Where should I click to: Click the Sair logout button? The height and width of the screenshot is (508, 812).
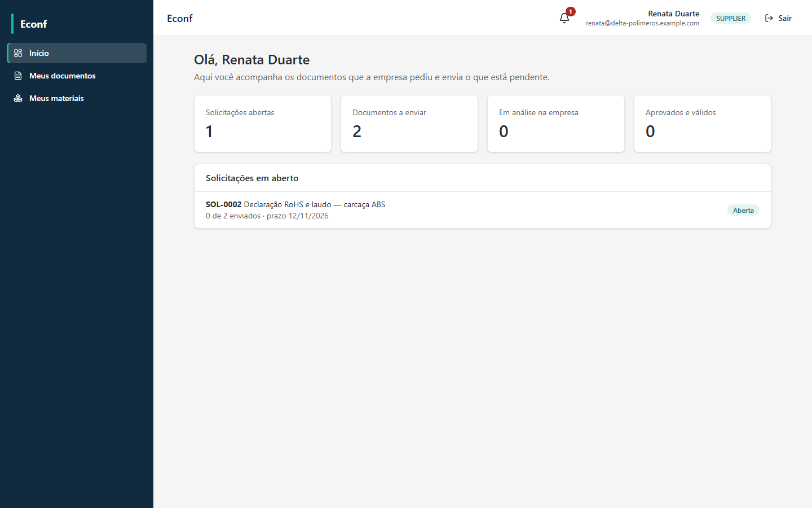778,18
